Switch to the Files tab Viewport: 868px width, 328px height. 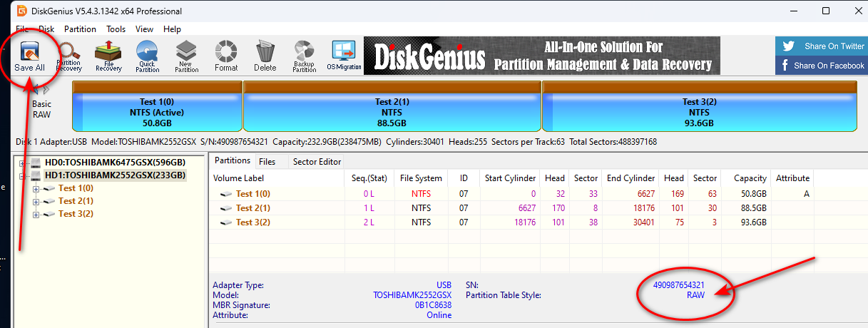(267, 162)
